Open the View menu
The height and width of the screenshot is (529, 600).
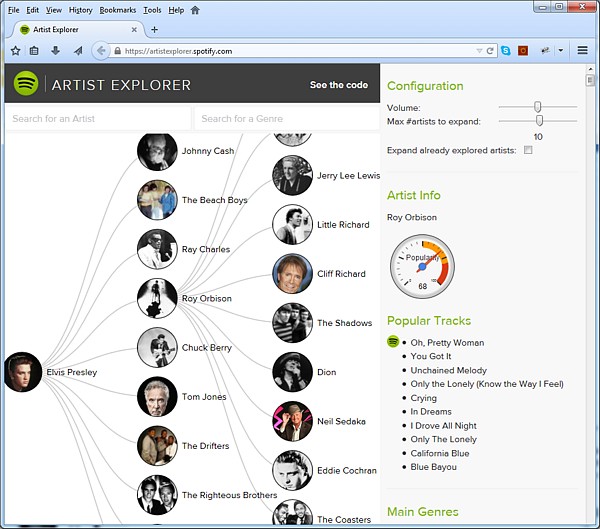[54, 10]
